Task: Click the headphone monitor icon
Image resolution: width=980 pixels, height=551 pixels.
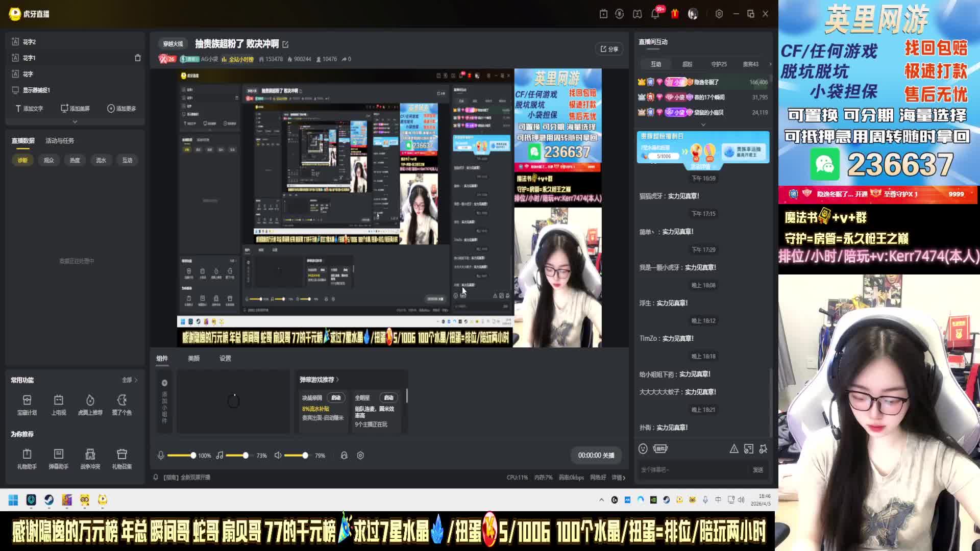Action: pyautogui.click(x=344, y=455)
